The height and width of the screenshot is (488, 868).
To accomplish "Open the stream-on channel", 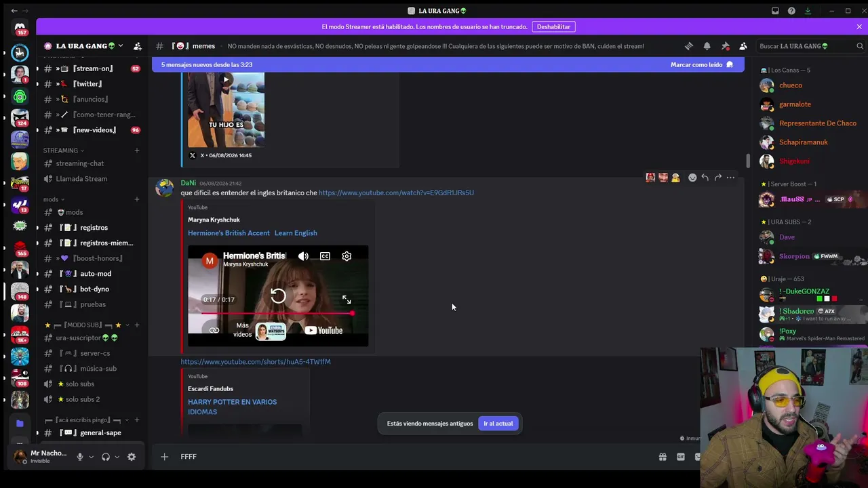I will [92, 68].
